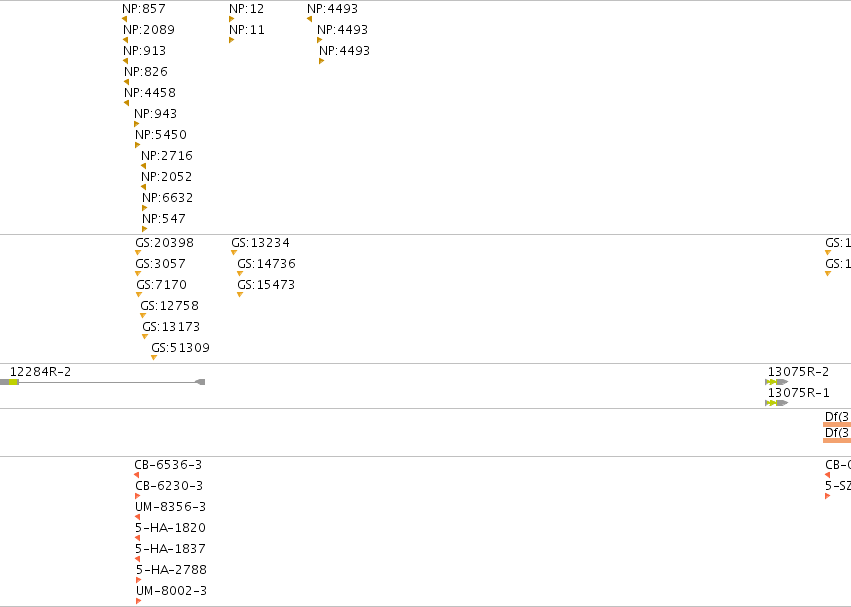Select the upper orange Df(3 deficiency bar
The image size is (851, 607).
pos(836,425)
